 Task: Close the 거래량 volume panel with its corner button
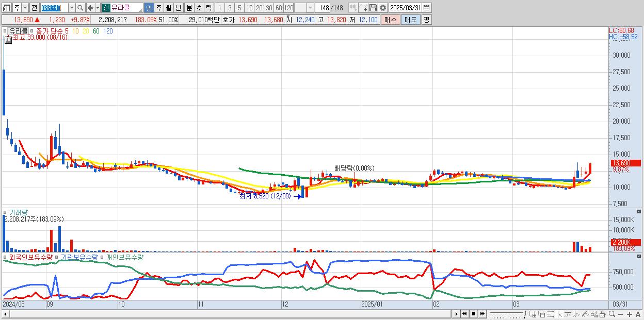click(638, 212)
